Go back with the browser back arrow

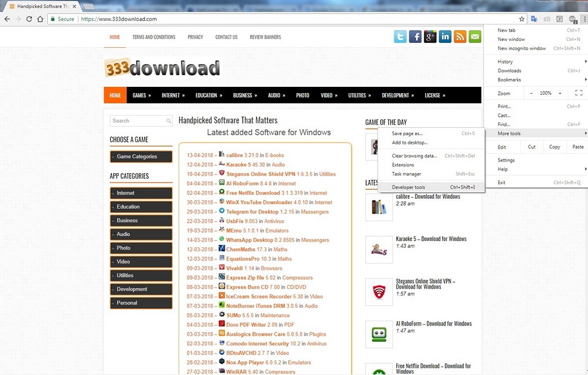tap(7, 19)
